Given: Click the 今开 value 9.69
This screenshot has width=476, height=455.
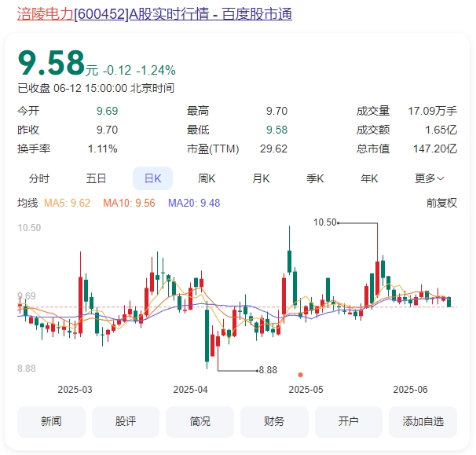Looking at the screenshot, I should [107, 111].
